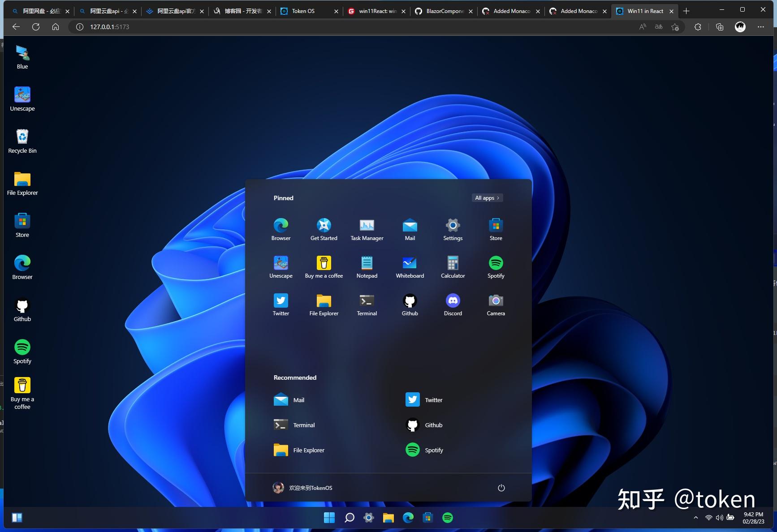Launch Get Started from Pinned

point(324,229)
